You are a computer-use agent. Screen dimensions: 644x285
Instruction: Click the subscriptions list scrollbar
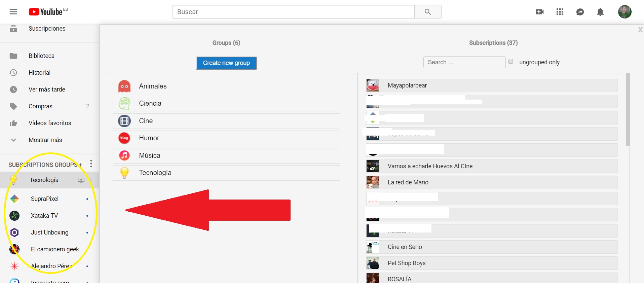pyautogui.click(x=628, y=111)
